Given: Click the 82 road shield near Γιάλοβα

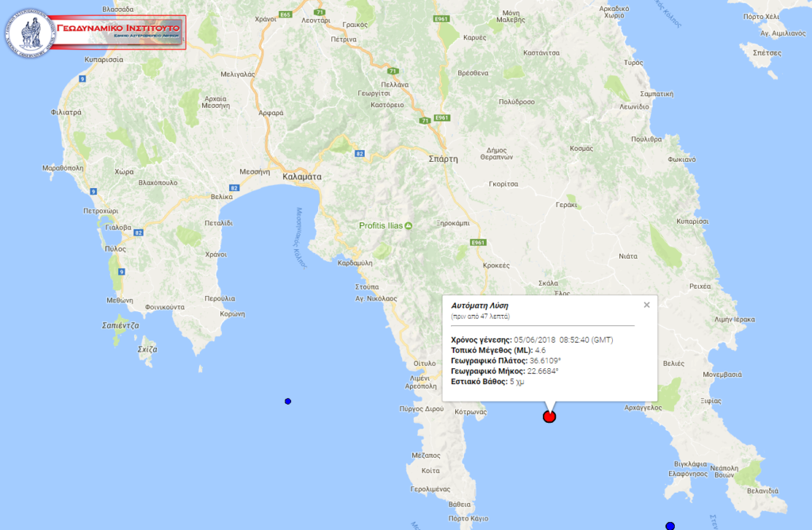Looking at the screenshot, I should click(x=138, y=232).
